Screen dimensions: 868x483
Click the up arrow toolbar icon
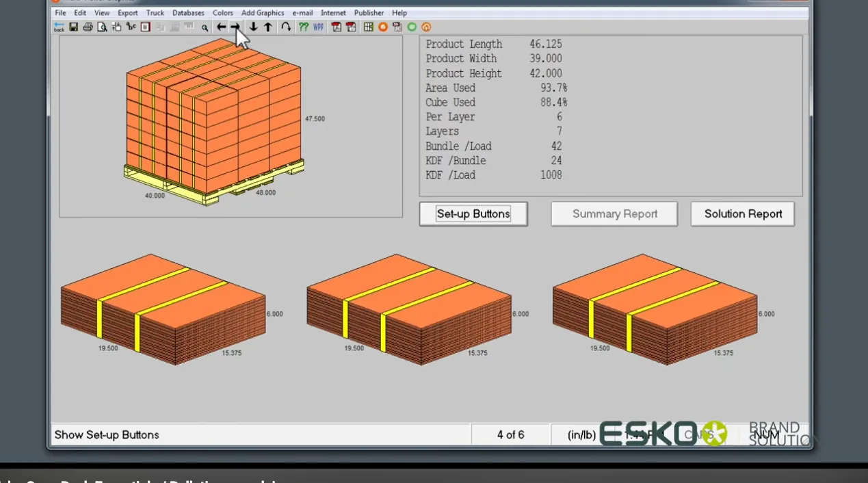tap(268, 27)
